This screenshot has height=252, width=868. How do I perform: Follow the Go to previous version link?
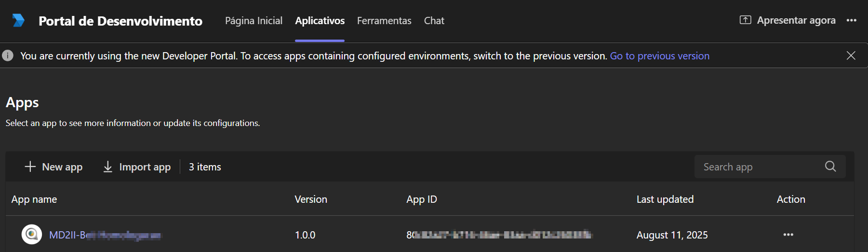(659, 56)
